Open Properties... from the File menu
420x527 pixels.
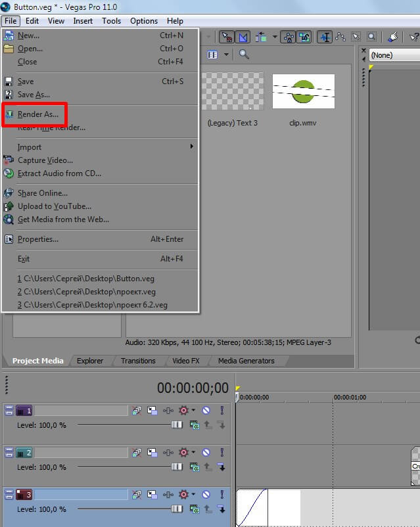[x=100, y=239]
